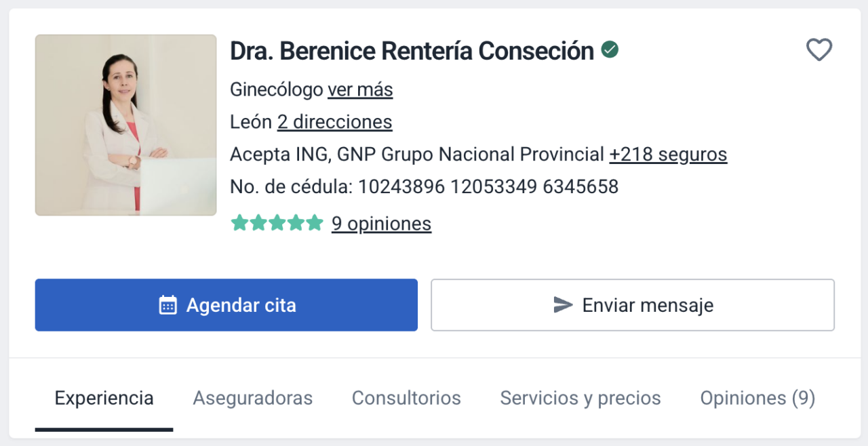Viewport: 868px width, 446px height.
Task: Select the Experiencia tab
Action: point(104,398)
